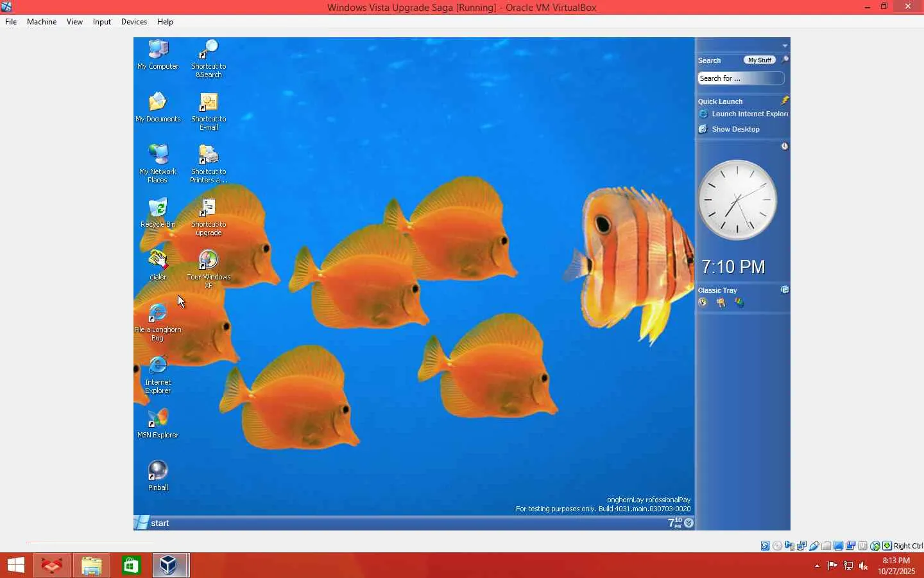Image resolution: width=924 pixels, height=578 pixels.
Task: Select the Shortcut to upgrade icon
Action: pos(209,216)
